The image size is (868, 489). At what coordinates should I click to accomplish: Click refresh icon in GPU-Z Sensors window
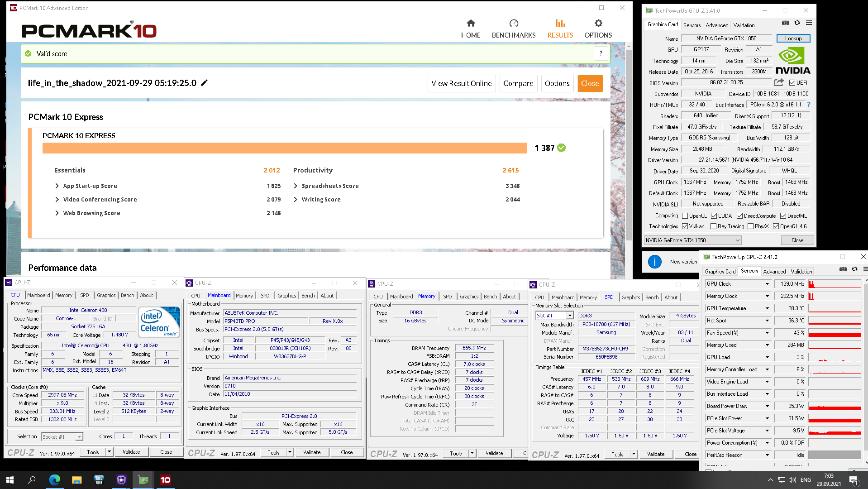[x=854, y=269]
